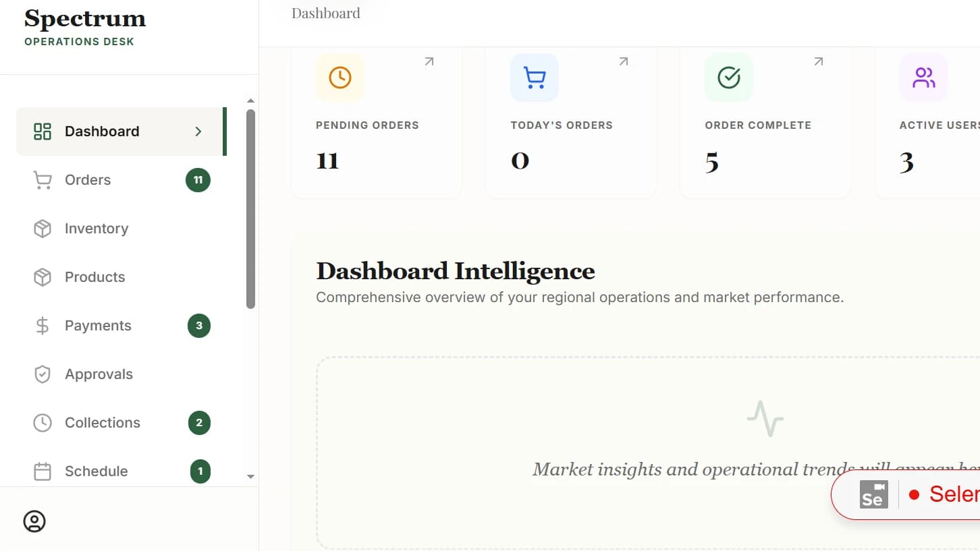Open Payments via dollar sign icon
The image size is (980, 551).
(42, 326)
